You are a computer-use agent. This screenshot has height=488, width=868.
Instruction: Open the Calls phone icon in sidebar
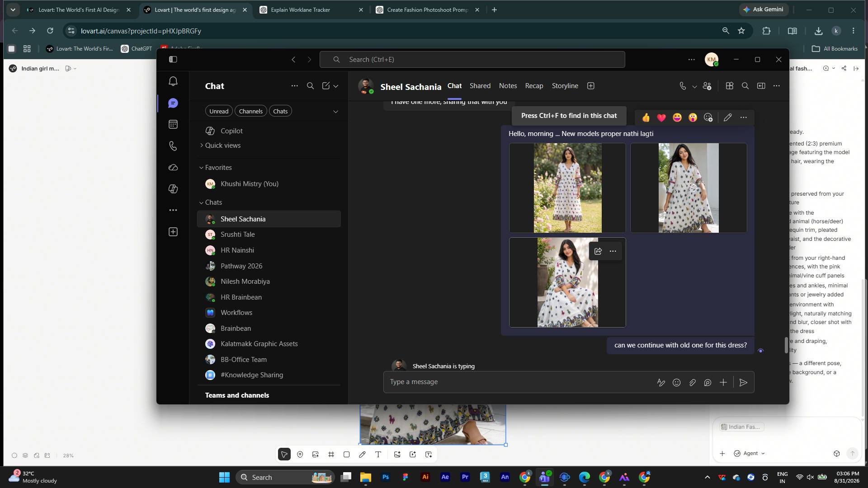click(173, 146)
